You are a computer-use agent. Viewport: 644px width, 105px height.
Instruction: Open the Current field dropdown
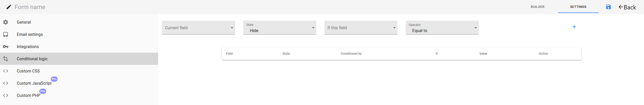pyautogui.click(x=199, y=27)
